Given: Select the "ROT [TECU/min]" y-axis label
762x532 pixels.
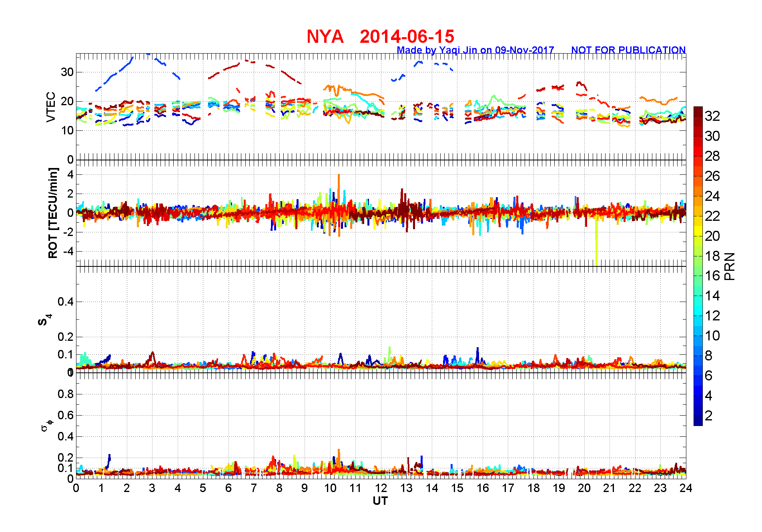Looking at the screenshot, I should [x=53, y=213].
